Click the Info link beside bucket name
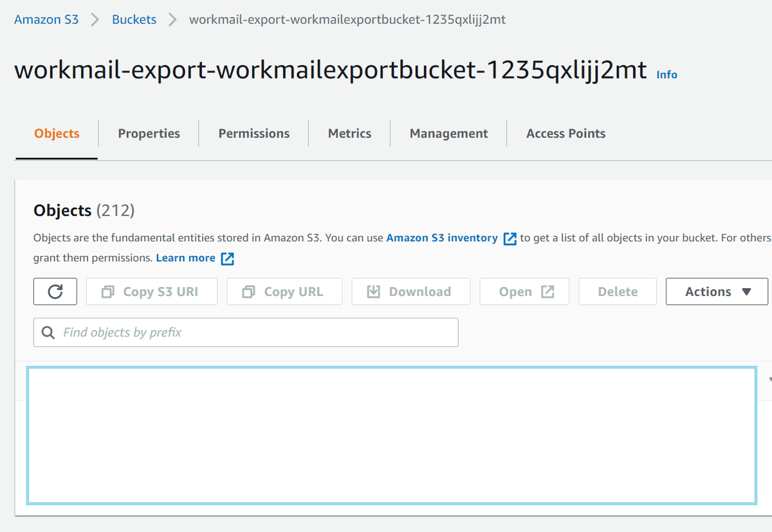 click(x=666, y=75)
